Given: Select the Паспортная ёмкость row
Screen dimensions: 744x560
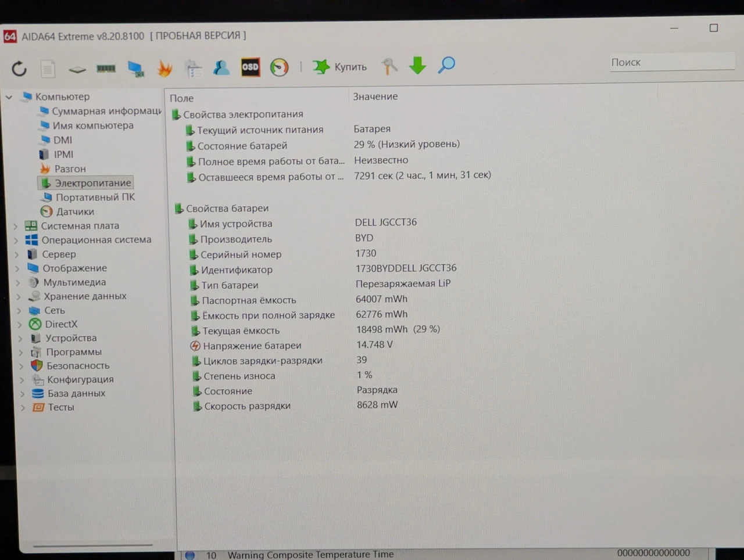Looking at the screenshot, I should (299, 300).
